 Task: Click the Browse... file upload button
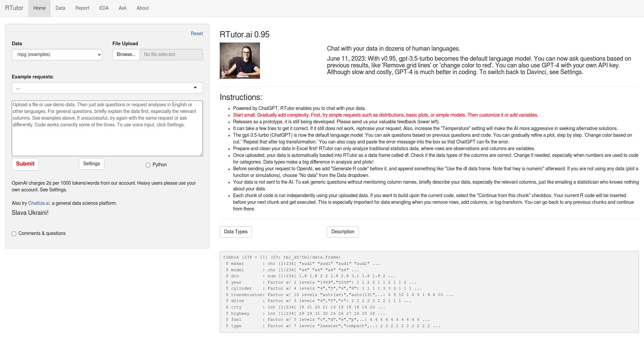[126, 55]
